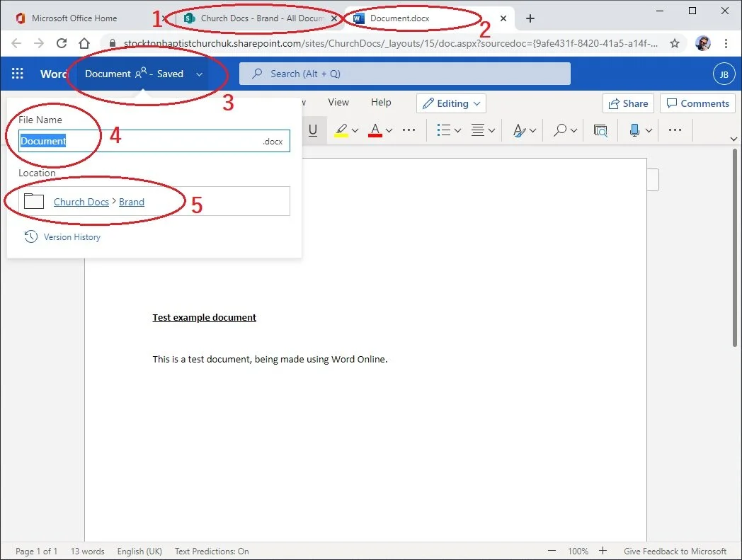
Task: Open the Styles icon
Action: pos(519,130)
